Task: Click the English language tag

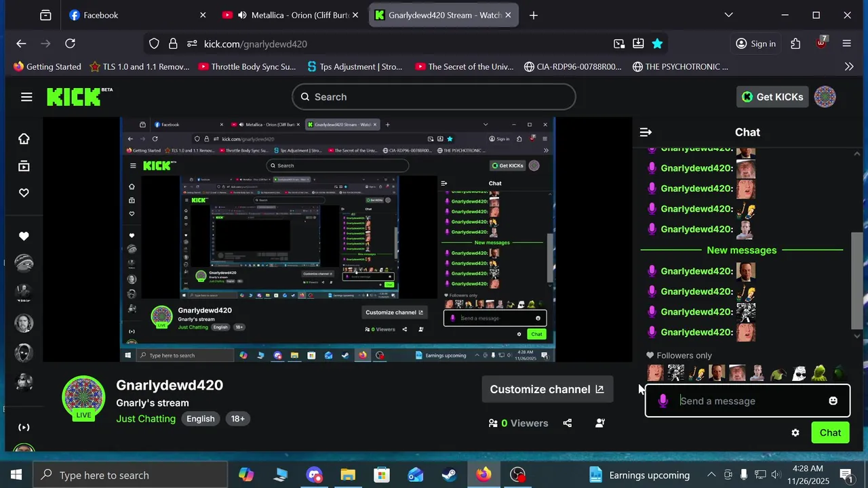Action: coord(201,418)
